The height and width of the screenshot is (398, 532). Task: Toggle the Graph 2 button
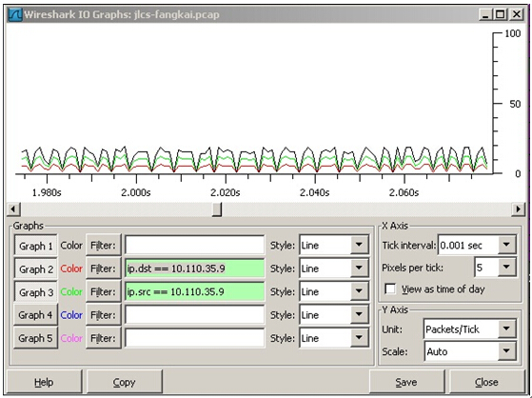(x=36, y=269)
